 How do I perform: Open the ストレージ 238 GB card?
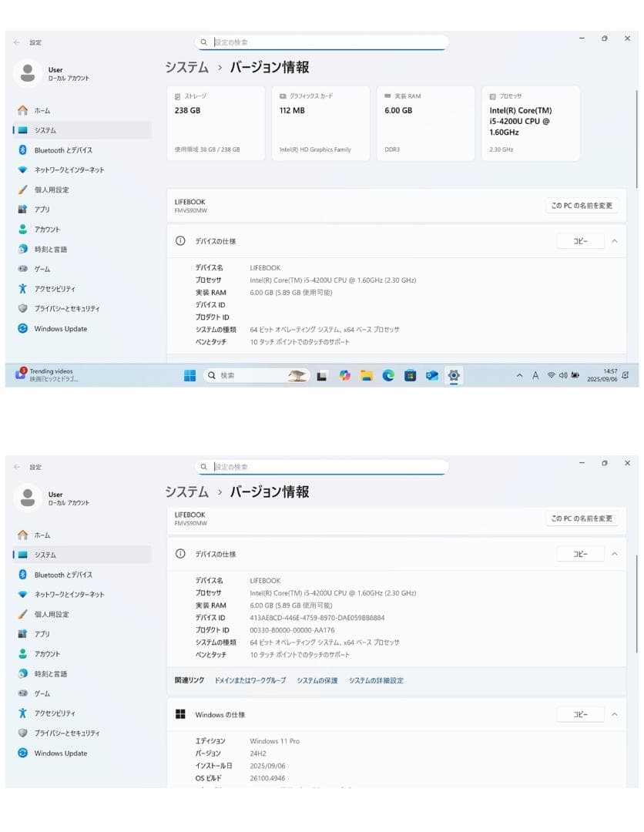(216, 123)
